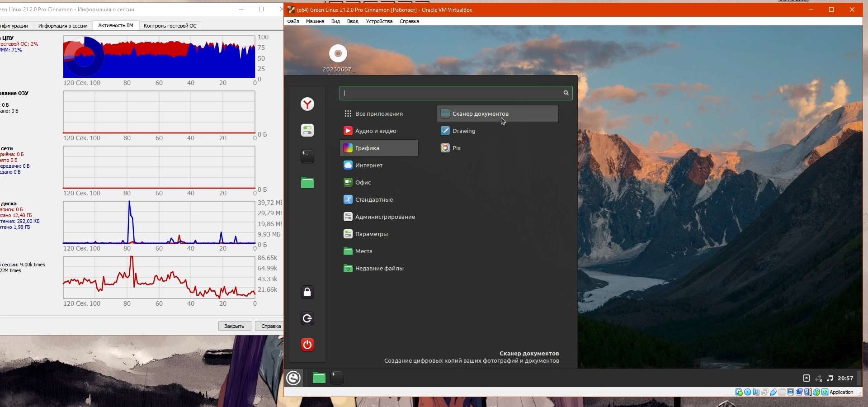Click the Cinnamon menu button in panel
This screenshot has height=407, width=868.
[294, 378]
